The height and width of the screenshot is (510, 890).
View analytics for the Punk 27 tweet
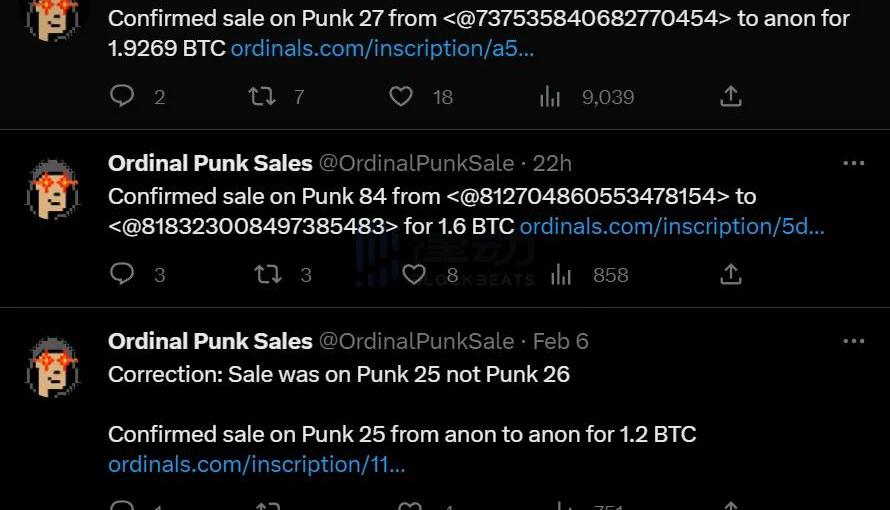(x=550, y=96)
